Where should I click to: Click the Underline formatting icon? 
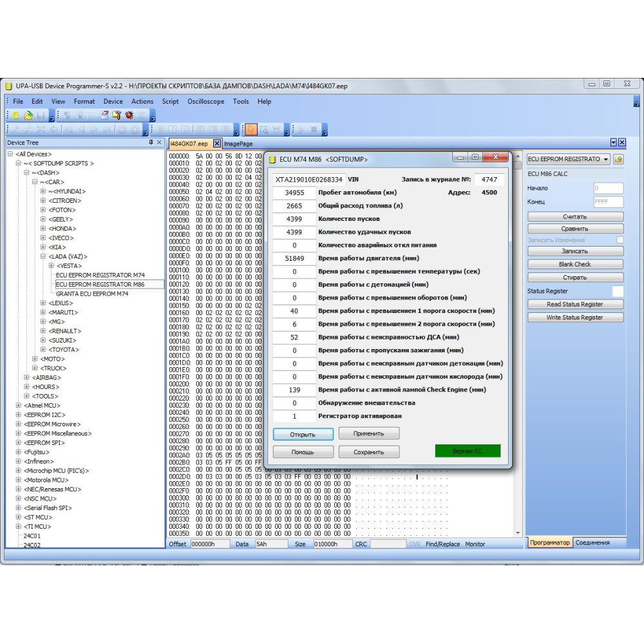tap(185, 129)
